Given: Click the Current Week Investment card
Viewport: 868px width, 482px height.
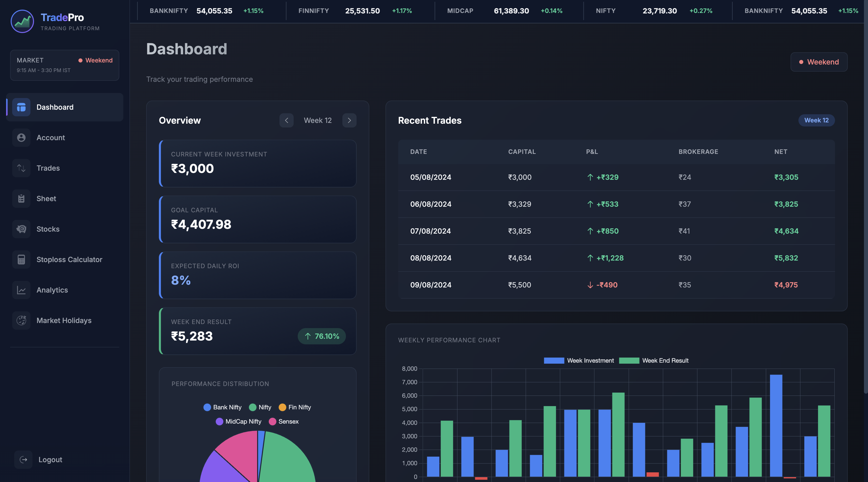Looking at the screenshot, I should click(x=258, y=164).
